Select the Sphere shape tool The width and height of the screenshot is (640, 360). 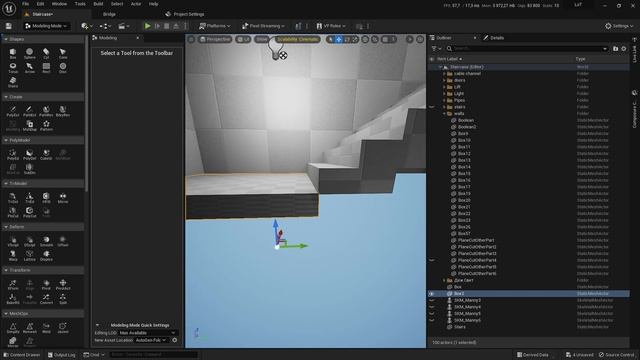click(x=29, y=53)
